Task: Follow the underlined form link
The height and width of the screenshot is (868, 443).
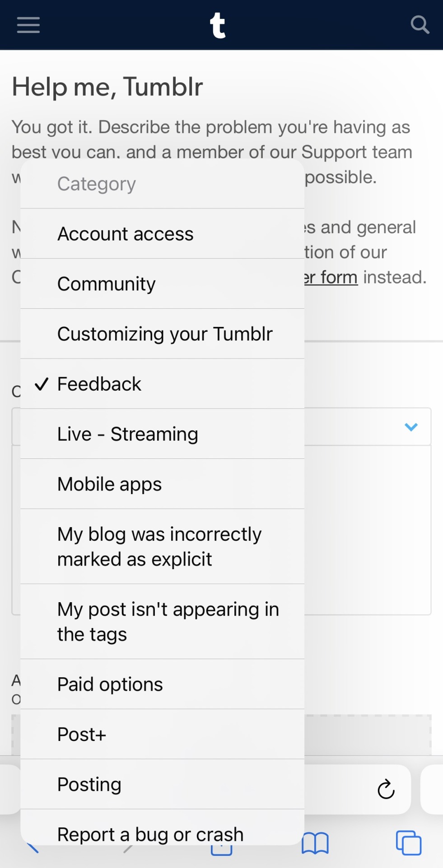Action: (x=331, y=278)
